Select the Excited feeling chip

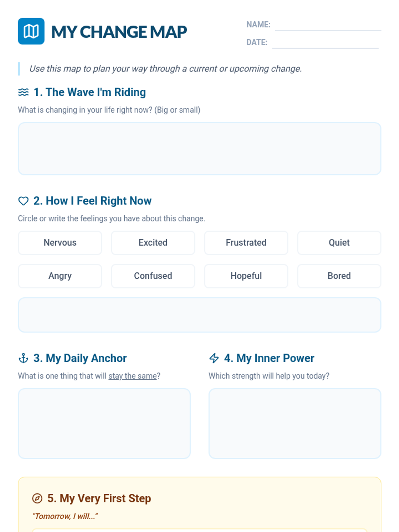coord(153,243)
